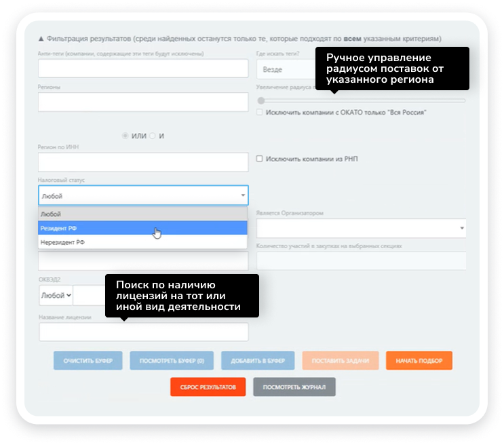This screenshot has height=445, width=504.
Task: Select the И radio button
Action: 153,136
